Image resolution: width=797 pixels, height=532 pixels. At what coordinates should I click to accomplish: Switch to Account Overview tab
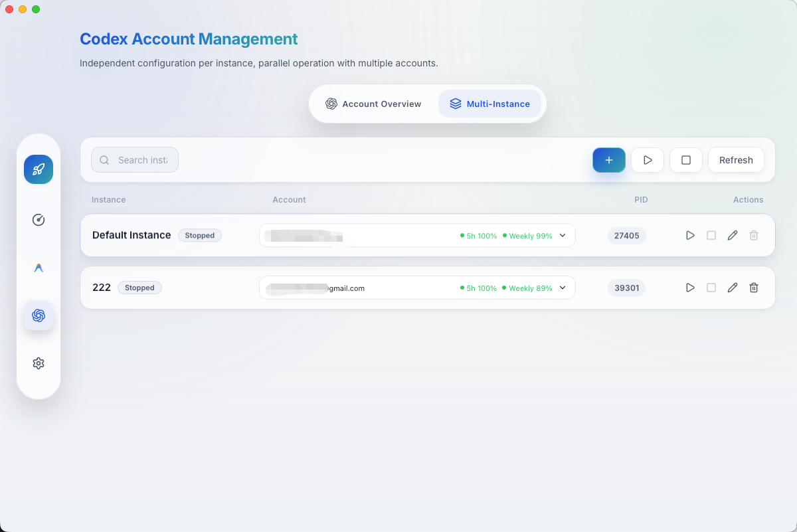(373, 104)
